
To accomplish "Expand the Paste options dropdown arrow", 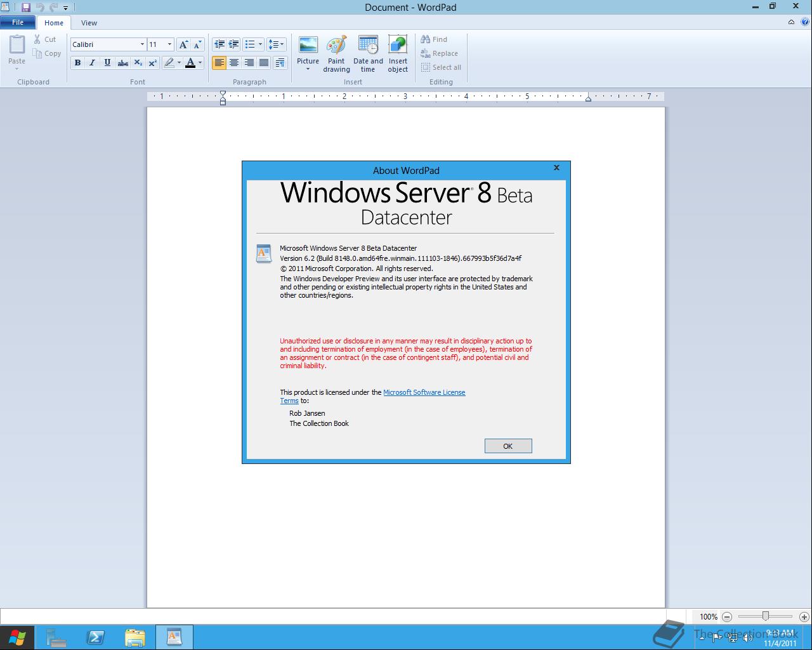I will point(17,69).
